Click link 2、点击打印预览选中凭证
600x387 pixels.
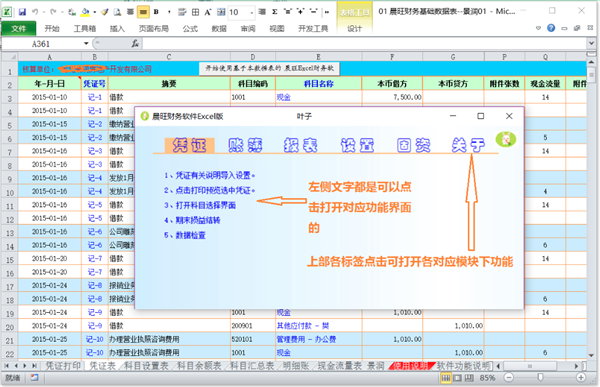pyautogui.click(x=209, y=190)
